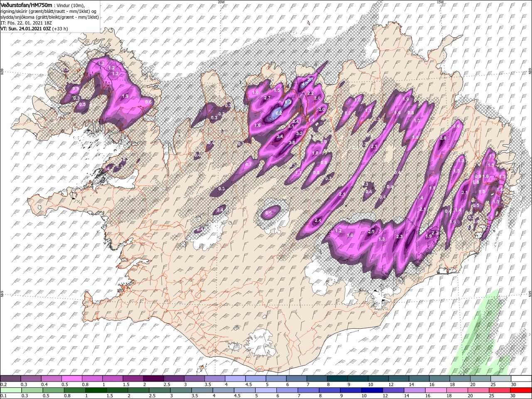Viewport: 532px width, 399px height.
Task: Click the '15W' longitude label at top
Action: 440,2
